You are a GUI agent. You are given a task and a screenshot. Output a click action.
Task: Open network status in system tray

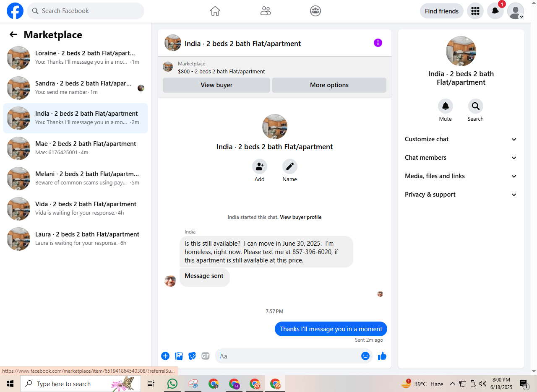pos(463,384)
